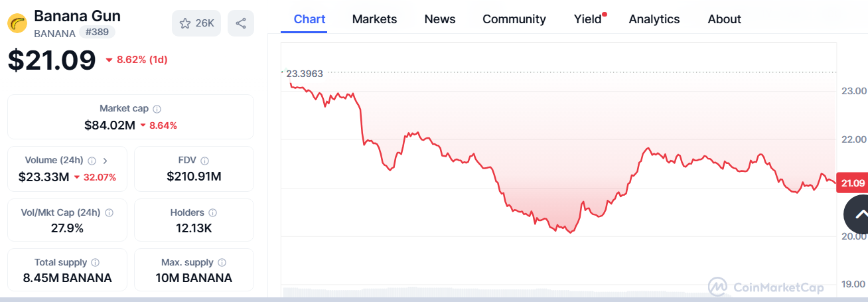
Task: Add Banana Gun to watchlist via star
Action: tap(196, 23)
